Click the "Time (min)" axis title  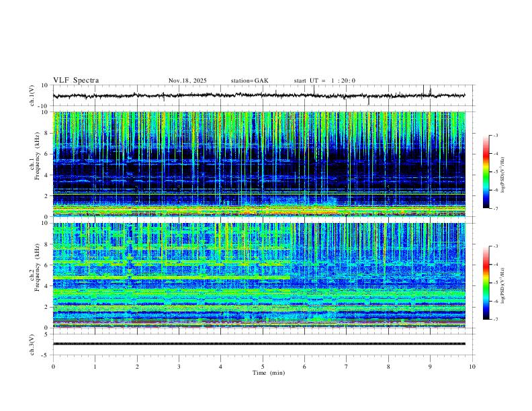pyautogui.click(x=269, y=373)
